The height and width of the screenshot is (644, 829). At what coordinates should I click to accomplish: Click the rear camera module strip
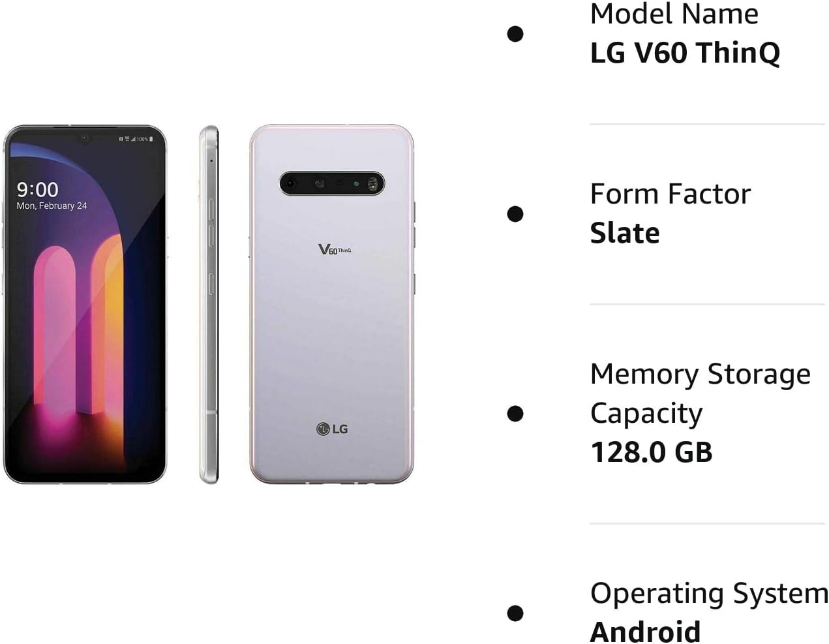332,183
